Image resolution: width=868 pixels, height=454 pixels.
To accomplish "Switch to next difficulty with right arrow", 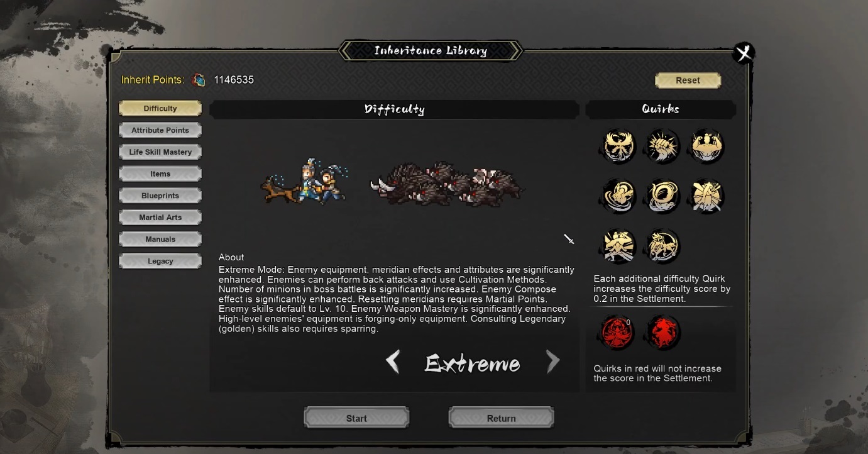I will [552, 362].
